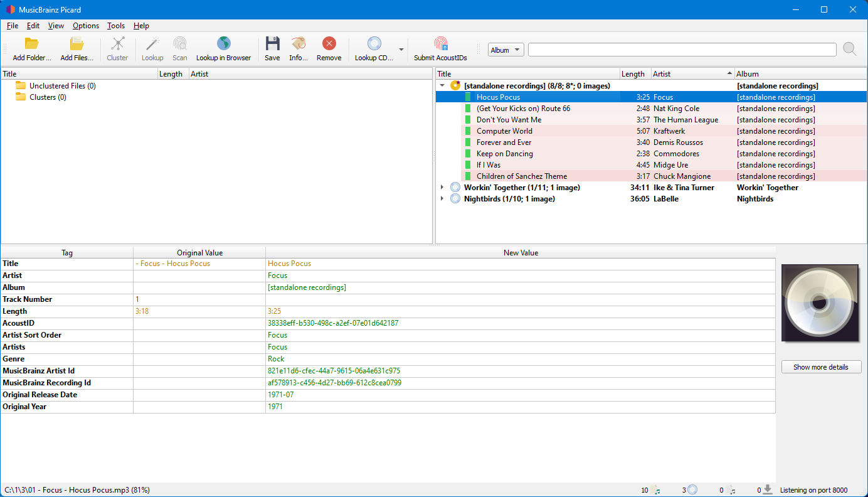Click the Remove red X icon
This screenshot has width=868, height=497.
click(x=329, y=44)
